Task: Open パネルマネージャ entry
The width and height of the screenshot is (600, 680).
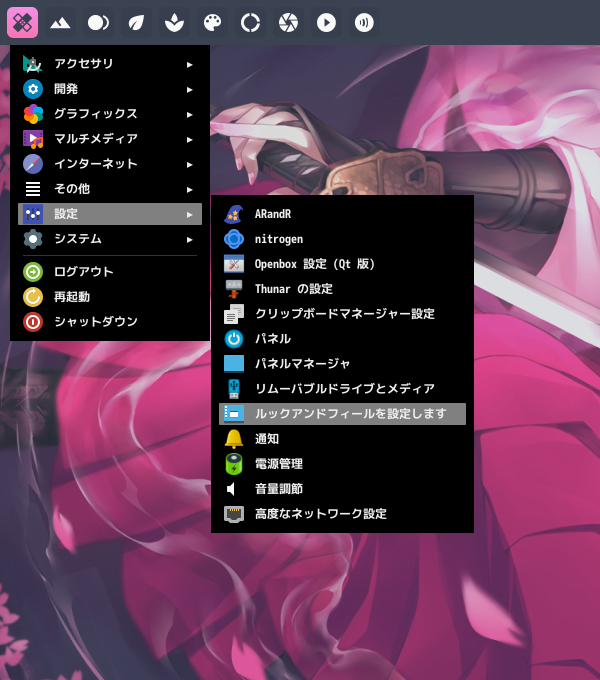Action: click(x=342, y=364)
